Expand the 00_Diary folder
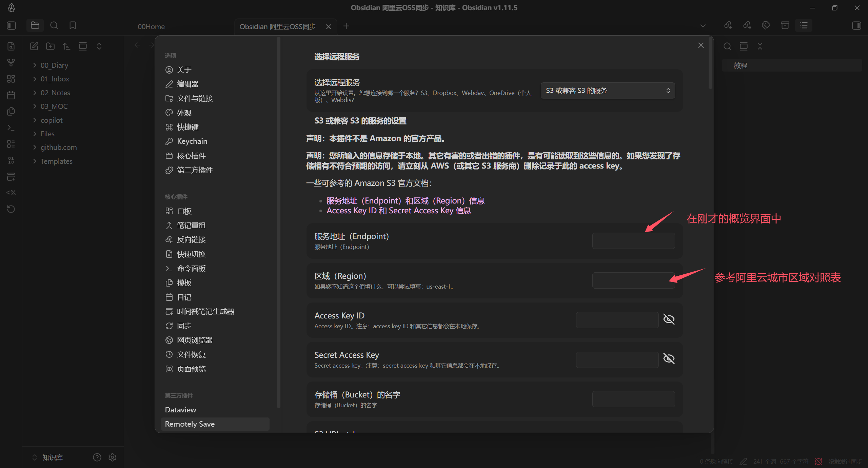 pyautogui.click(x=35, y=65)
